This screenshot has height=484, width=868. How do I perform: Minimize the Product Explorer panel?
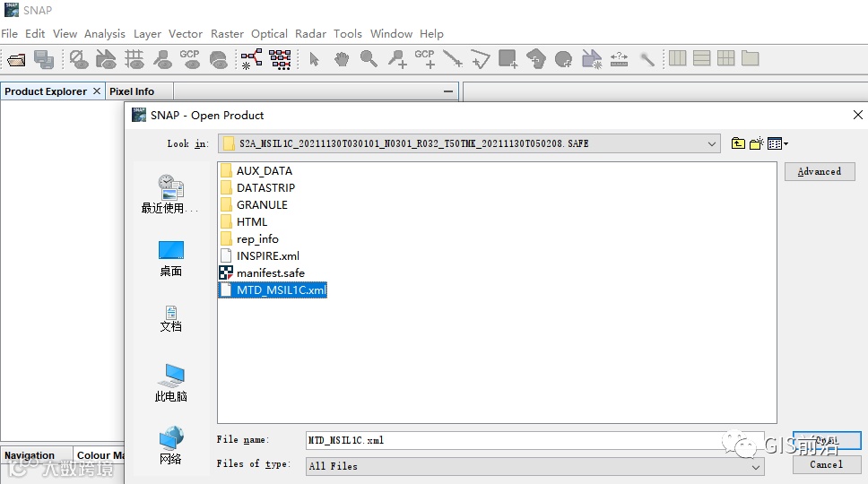448,91
